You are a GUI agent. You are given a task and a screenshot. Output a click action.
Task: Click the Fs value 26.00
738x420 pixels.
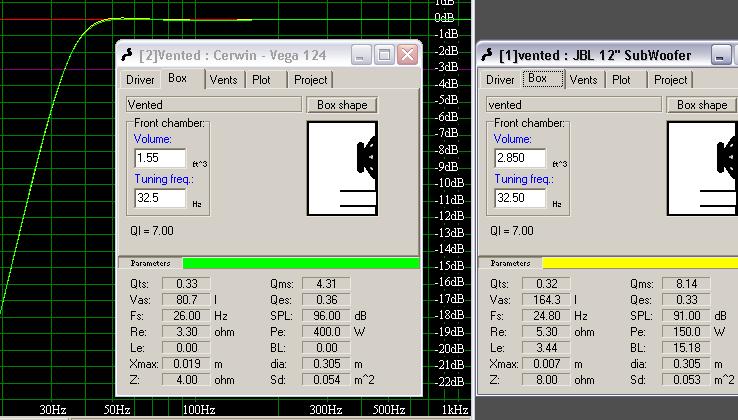[186, 316]
